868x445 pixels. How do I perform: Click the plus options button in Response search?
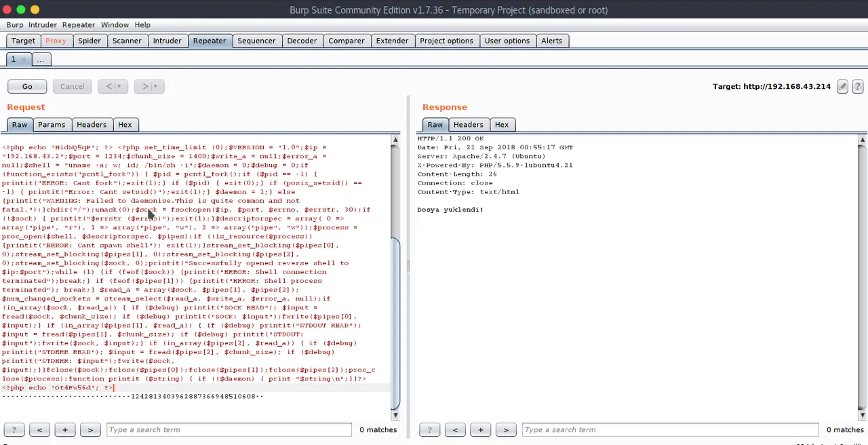pos(480,429)
